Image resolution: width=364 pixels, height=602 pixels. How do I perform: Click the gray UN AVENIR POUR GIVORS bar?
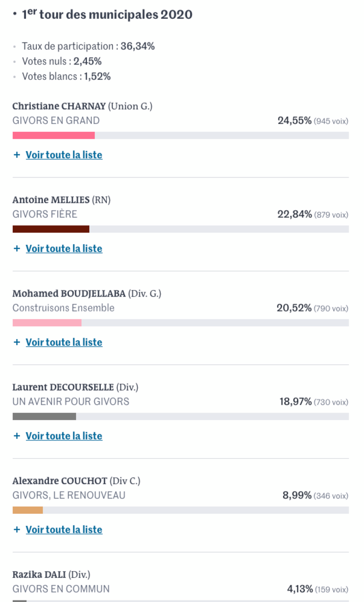tap(44, 416)
